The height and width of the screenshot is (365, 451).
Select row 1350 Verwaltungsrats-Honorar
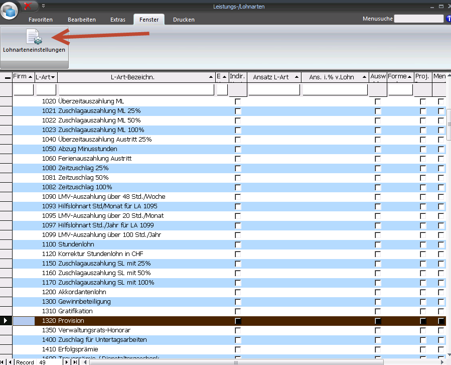[229, 330]
